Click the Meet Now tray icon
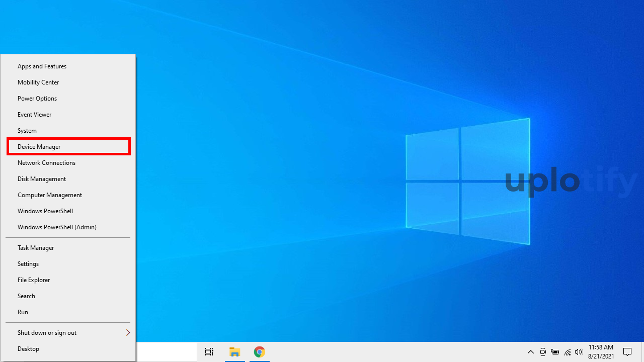This screenshot has height=362, width=644. (x=543, y=352)
